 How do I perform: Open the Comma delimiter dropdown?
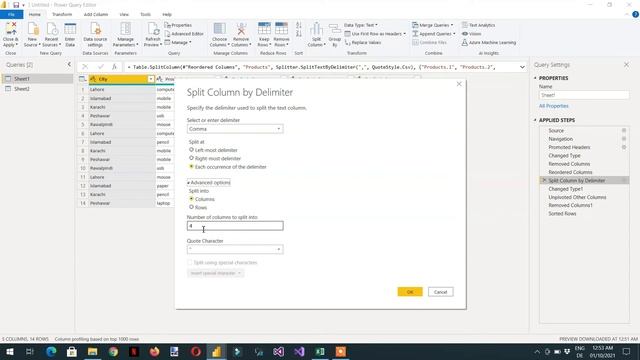coord(235,129)
